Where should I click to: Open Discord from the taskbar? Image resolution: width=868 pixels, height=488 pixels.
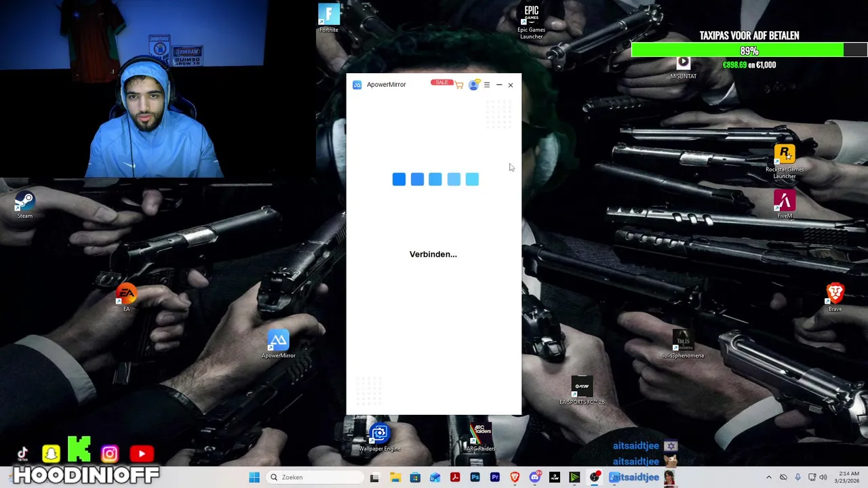[x=535, y=477]
